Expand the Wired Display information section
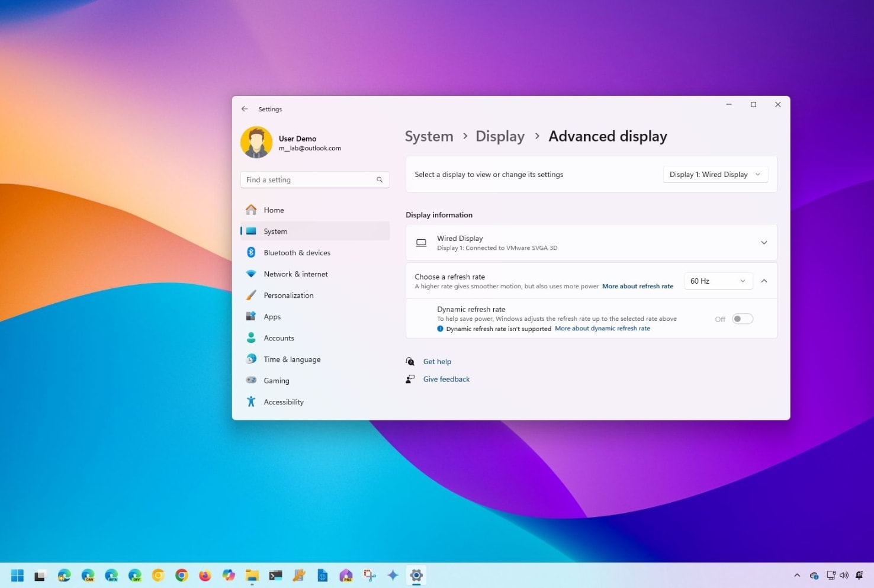 [x=764, y=242]
